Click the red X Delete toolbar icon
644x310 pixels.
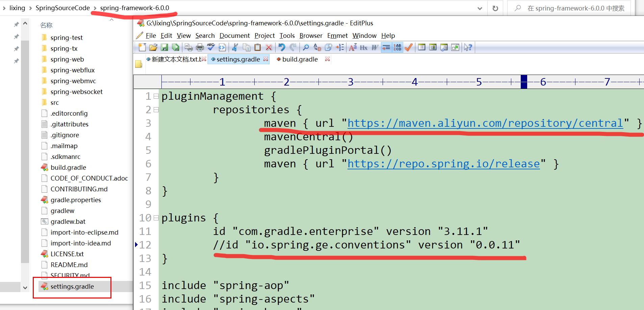269,47
